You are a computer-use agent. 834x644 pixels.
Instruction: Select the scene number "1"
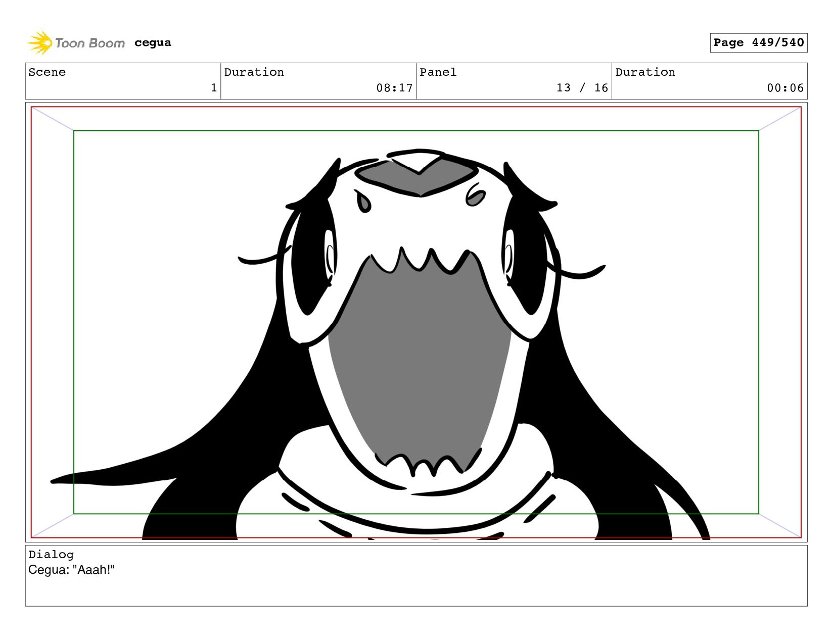tap(214, 88)
